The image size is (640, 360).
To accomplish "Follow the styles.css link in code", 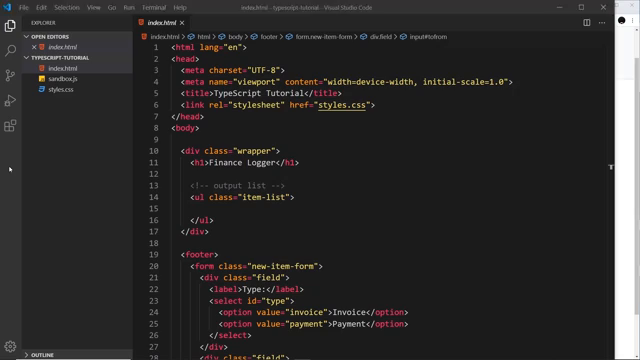I will (342, 105).
